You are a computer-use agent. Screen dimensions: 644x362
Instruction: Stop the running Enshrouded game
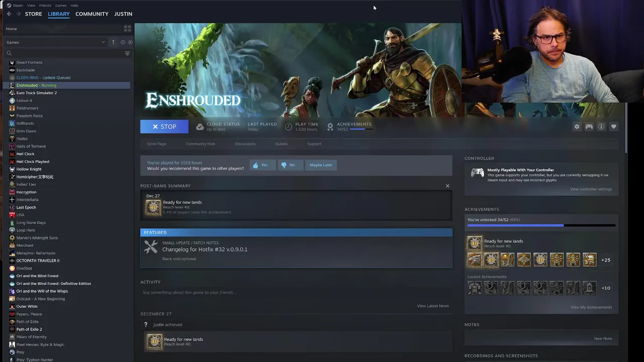click(165, 127)
